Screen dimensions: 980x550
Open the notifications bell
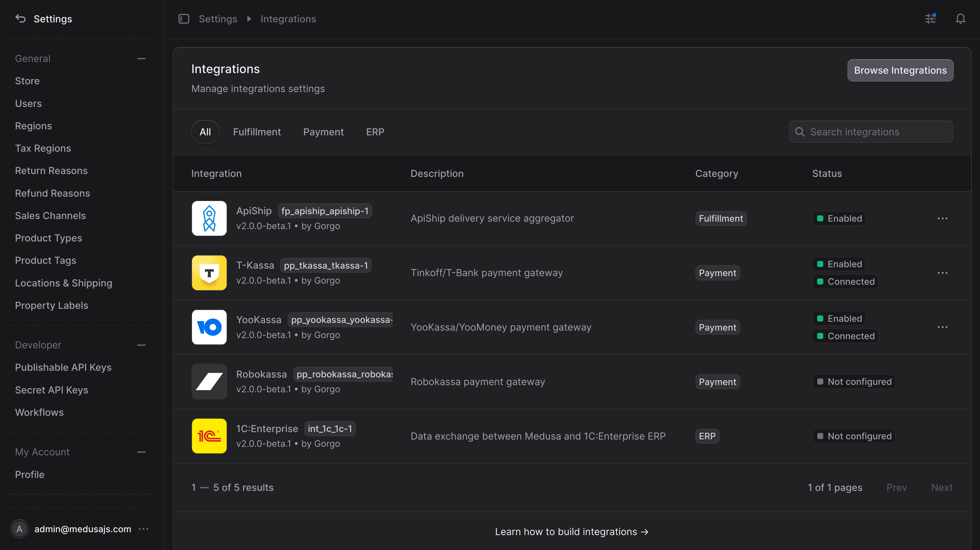[x=961, y=19]
